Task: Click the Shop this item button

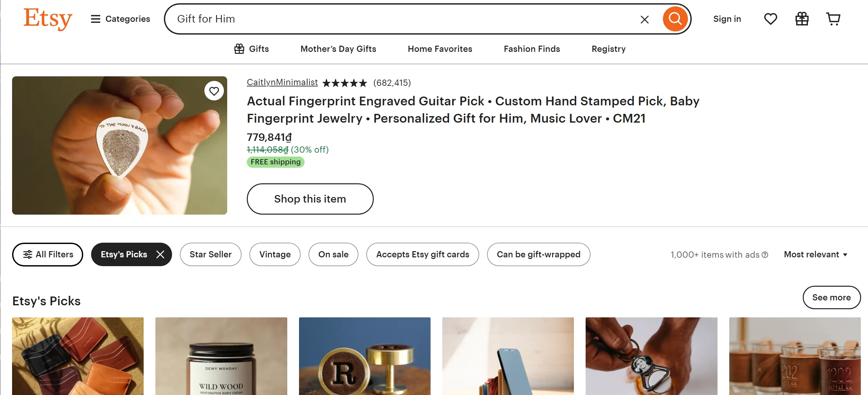Action: (310, 199)
